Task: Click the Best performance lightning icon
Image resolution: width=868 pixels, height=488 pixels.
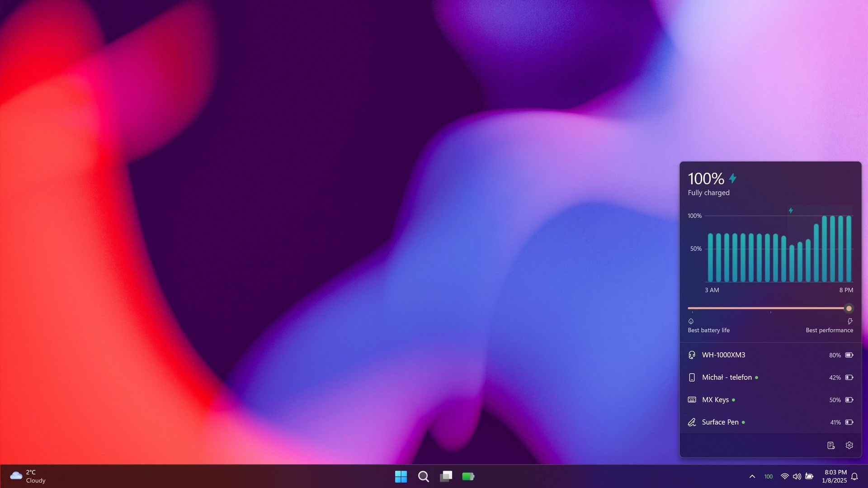Action: (850, 322)
